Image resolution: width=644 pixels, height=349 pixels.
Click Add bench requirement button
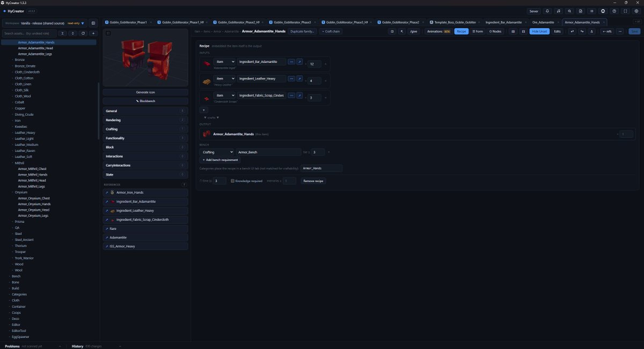coord(220,160)
